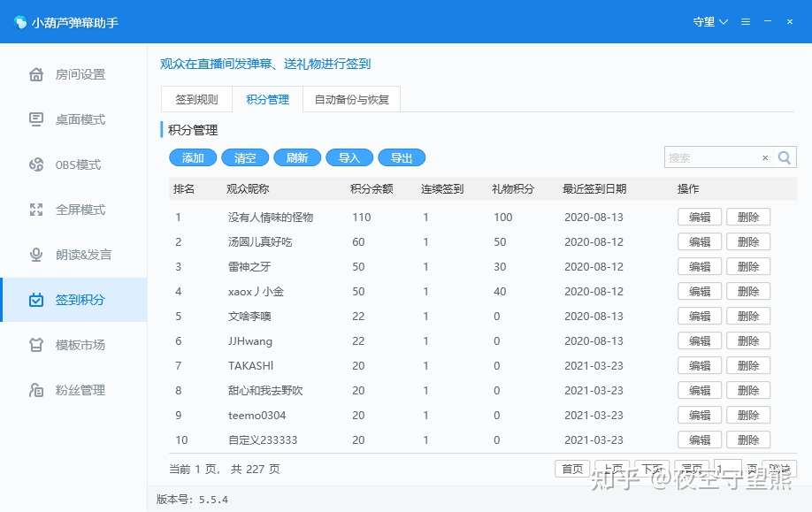The width and height of the screenshot is (812, 512).
Task: Switch to the 签到规则 tab
Action: (195, 99)
